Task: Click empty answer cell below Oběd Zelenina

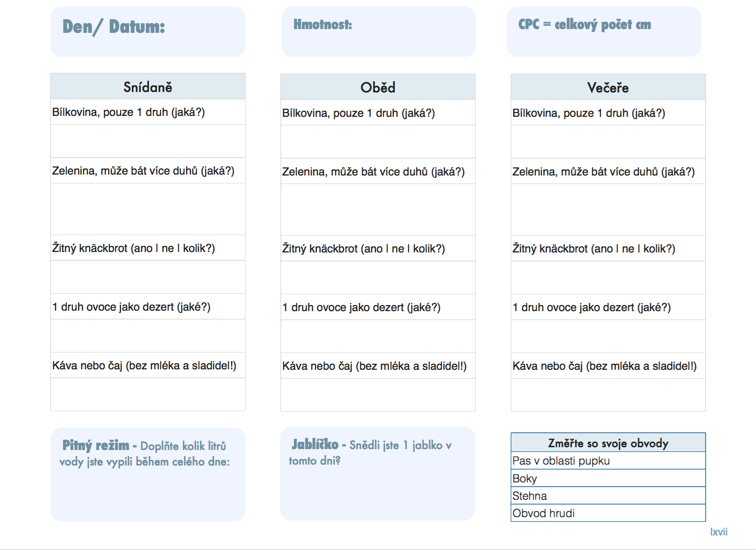Action: coord(378,210)
